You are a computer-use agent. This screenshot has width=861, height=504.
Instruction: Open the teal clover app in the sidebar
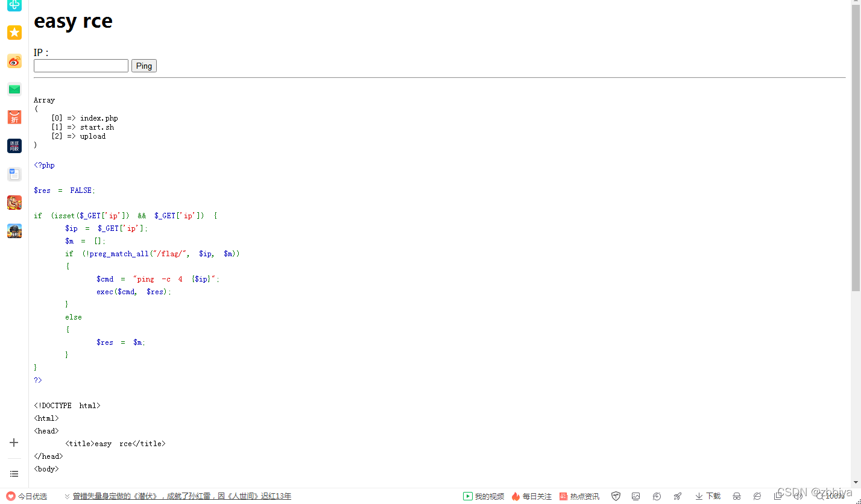pyautogui.click(x=14, y=5)
